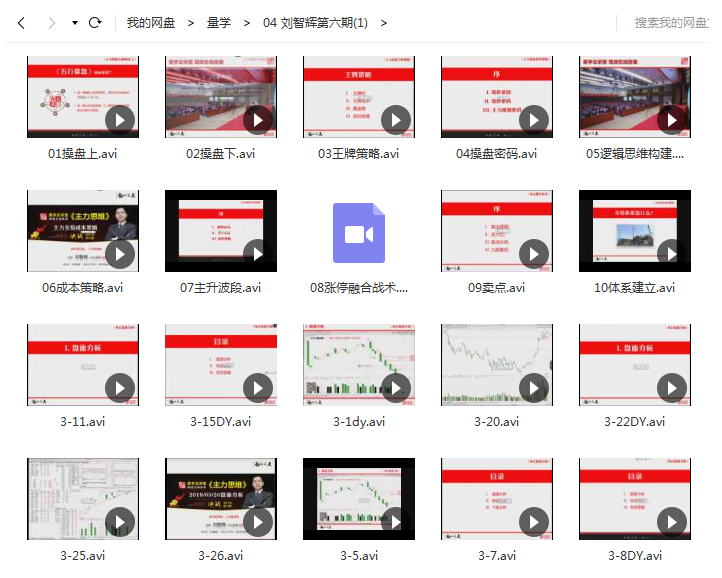Select the video file icon for 08涨停融合战术
The height and width of the screenshot is (578, 722).
359,233
